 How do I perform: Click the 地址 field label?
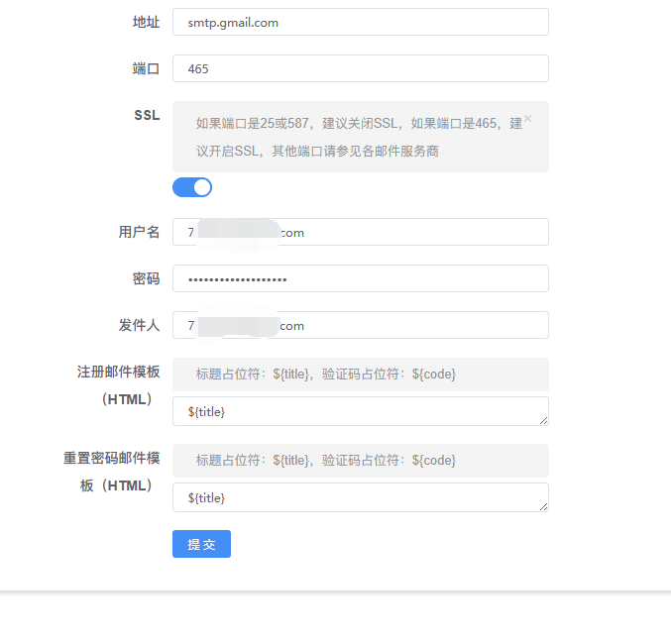tap(146, 22)
